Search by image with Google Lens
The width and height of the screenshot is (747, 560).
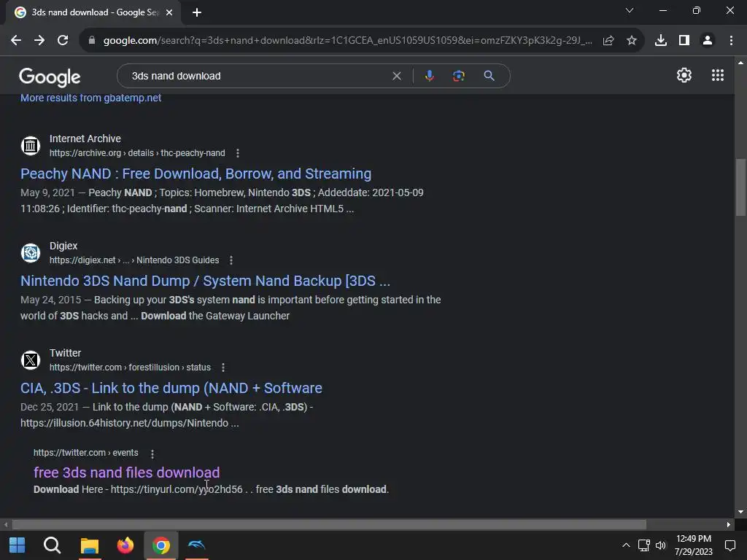tap(459, 76)
